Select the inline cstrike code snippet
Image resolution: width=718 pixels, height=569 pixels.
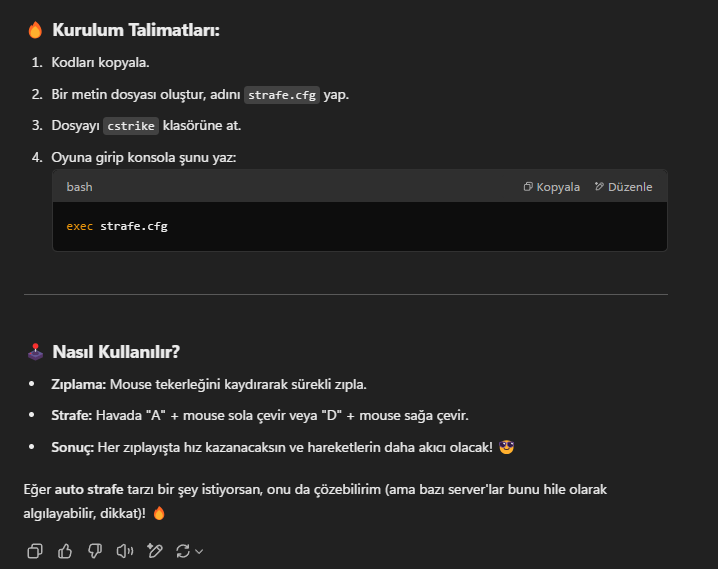(131, 126)
